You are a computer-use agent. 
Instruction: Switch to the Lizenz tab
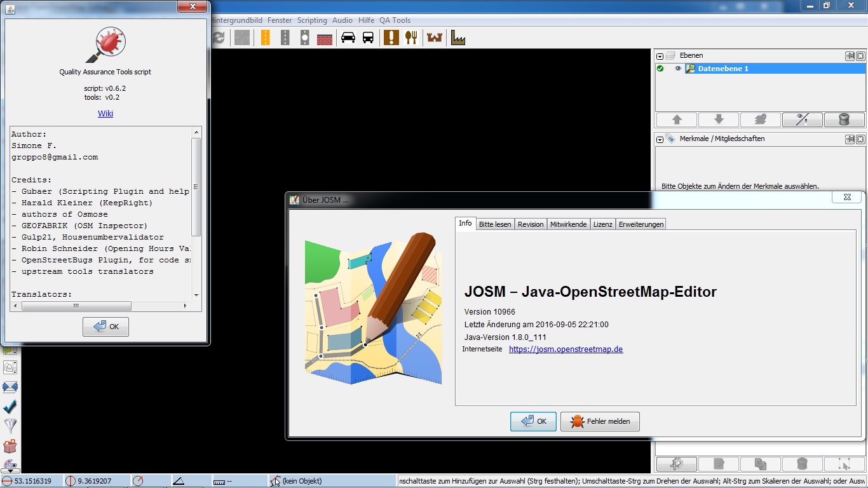click(602, 224)
